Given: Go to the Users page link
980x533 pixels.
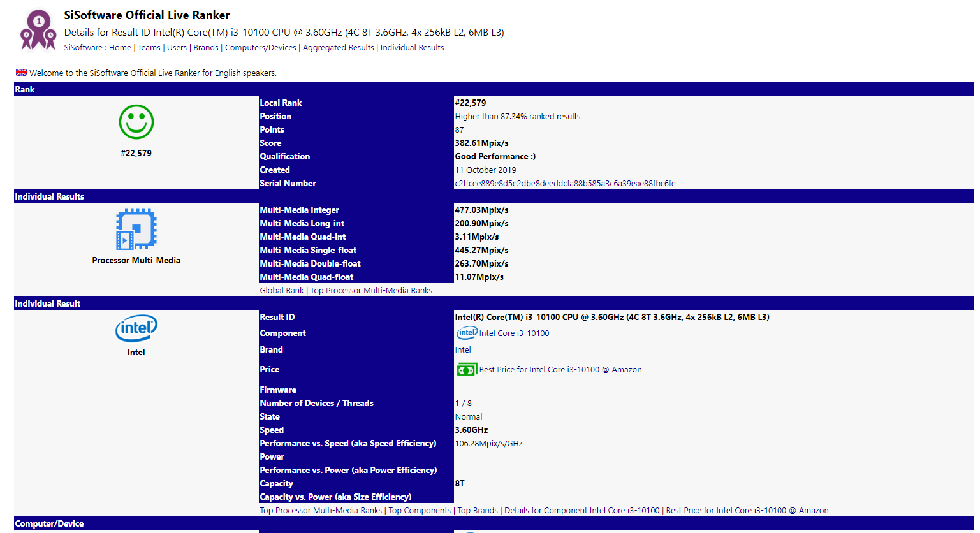Looking at the screenshot, I should point(177,48).
